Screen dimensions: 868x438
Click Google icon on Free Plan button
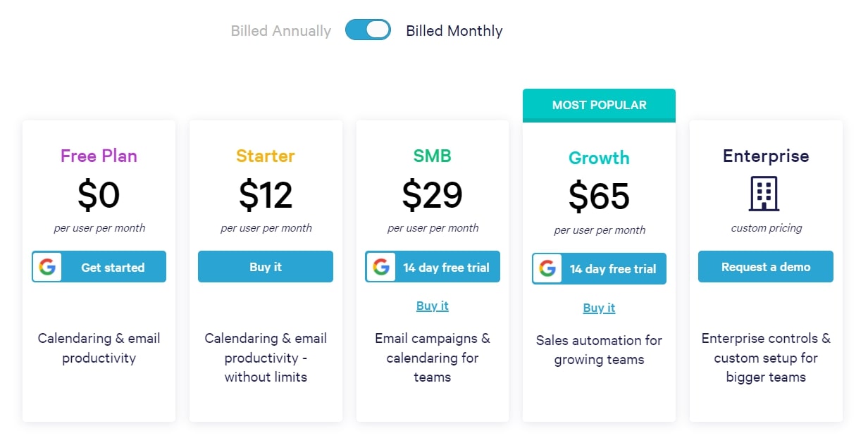pos(47,267)
